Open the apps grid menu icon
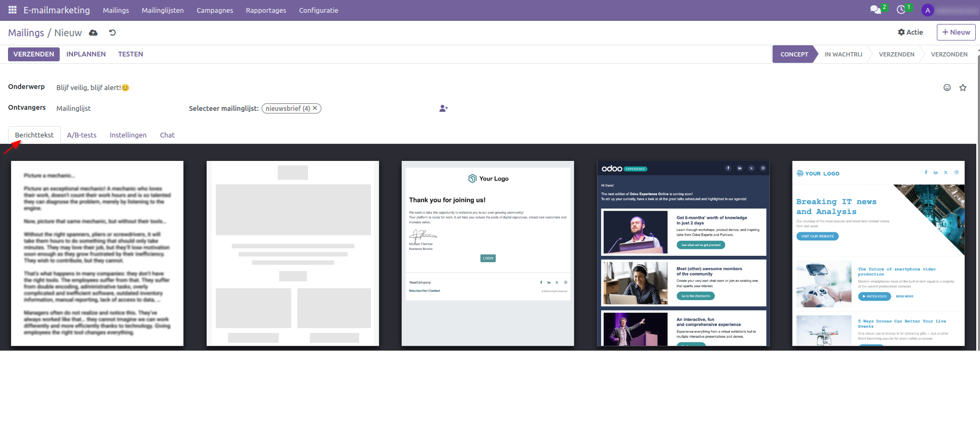The width and height of the screenshot is (980, 438). pos(12,10)
